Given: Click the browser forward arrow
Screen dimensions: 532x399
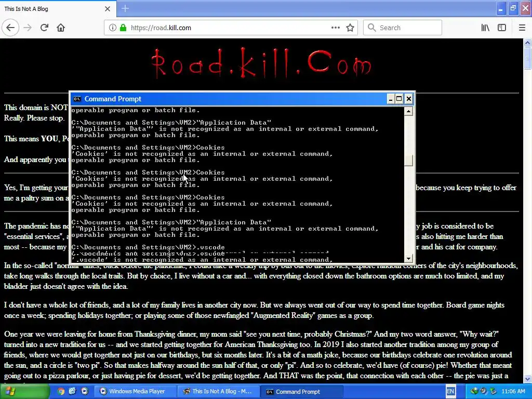Looking at the screenshot, I should click(28, 28).
